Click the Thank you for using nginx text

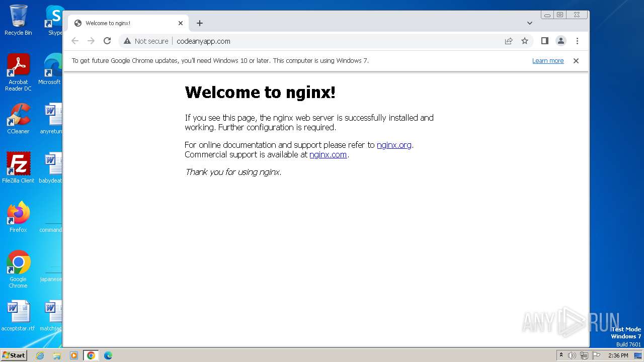pyautogui.click(x=233, y=172)
